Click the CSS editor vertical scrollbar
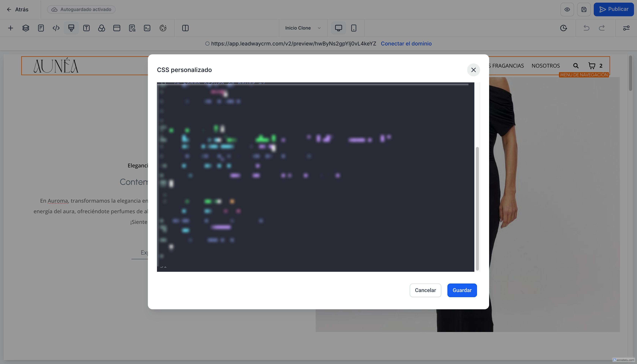 [x=477, y=209]
